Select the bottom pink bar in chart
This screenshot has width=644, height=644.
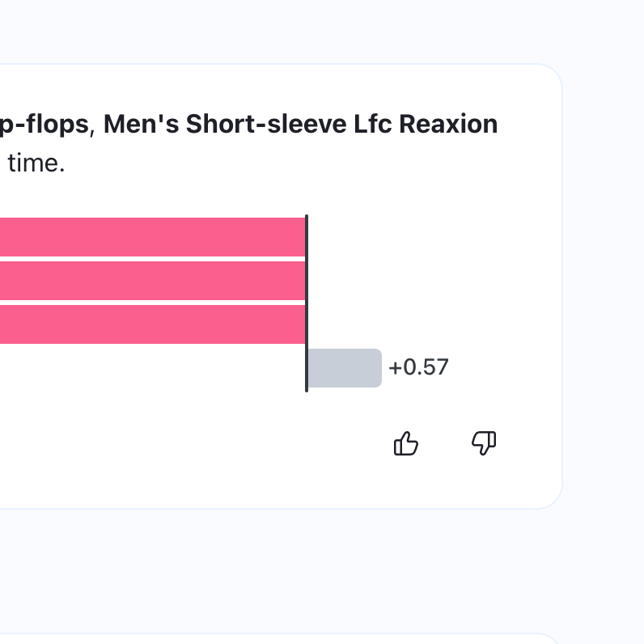(x=152, y=324)
